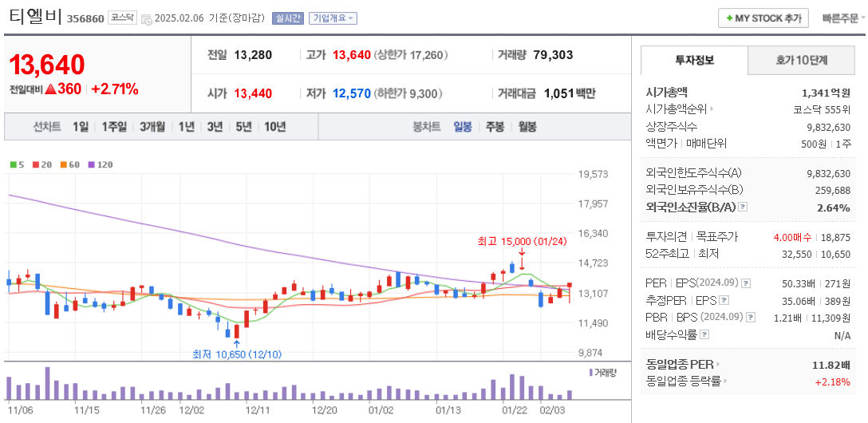Viewport: 868px width, 423px height.
Task: Expand 동일업종 등락률 arrow link
Action: pyautogui.click(x=726, y=381)
